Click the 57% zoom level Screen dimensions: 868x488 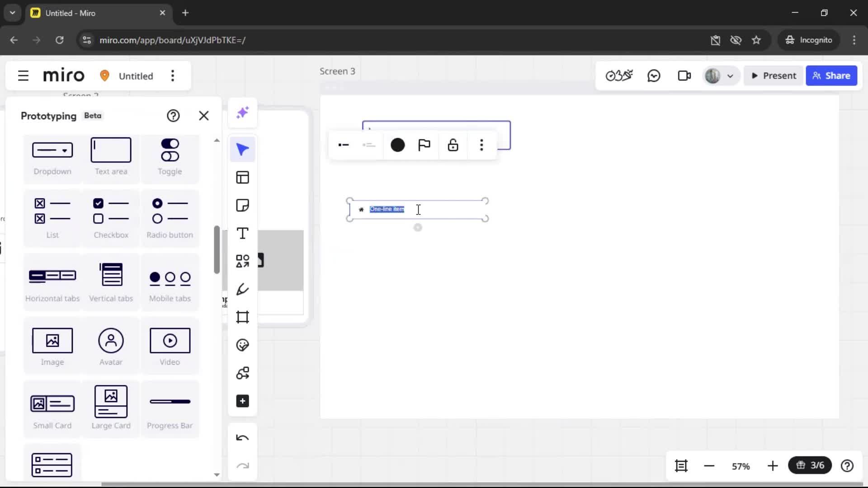[741, 466]
